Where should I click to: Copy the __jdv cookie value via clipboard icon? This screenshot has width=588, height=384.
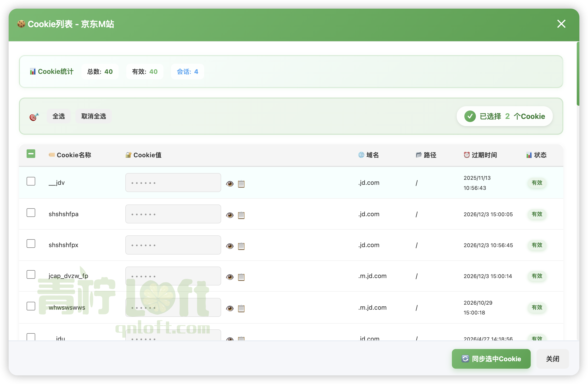click(x=241, y=184)
